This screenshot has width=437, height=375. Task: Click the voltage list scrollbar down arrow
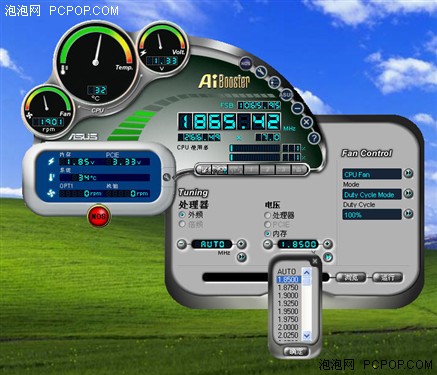pos(307,335)
